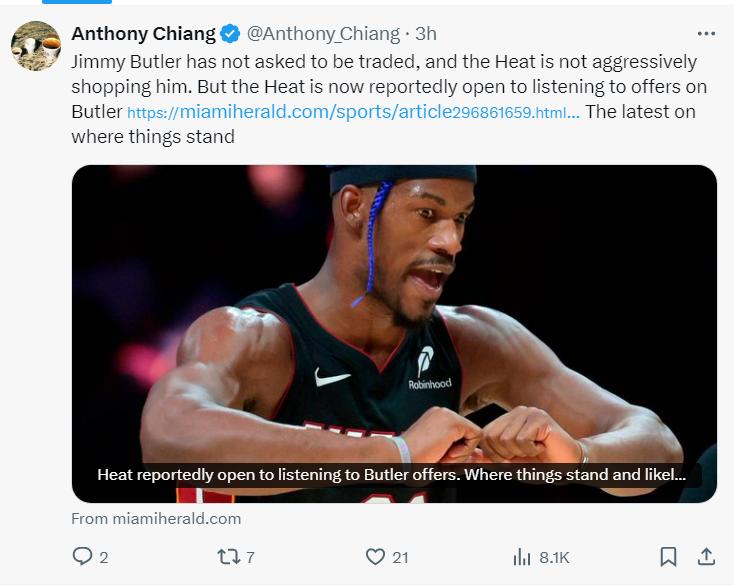Open the @Anthony_Chiang handle link
734x587 pixels.
click(323, 34)
